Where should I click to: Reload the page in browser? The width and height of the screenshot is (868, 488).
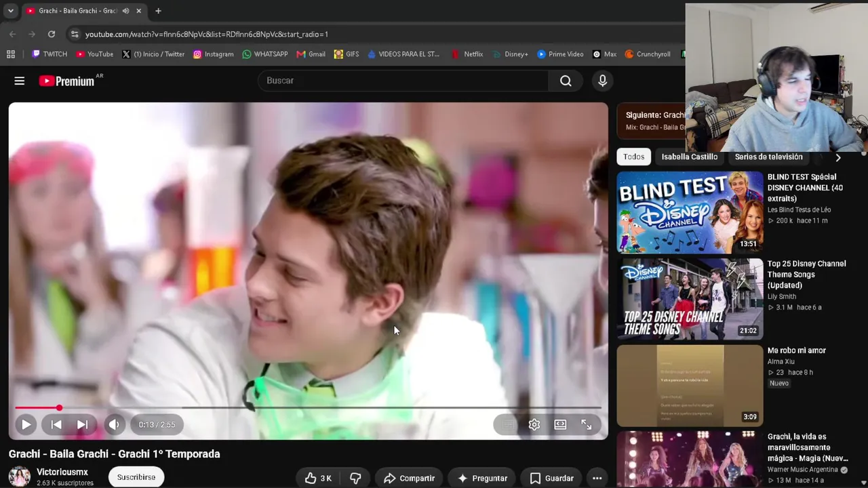pos(52,34)
